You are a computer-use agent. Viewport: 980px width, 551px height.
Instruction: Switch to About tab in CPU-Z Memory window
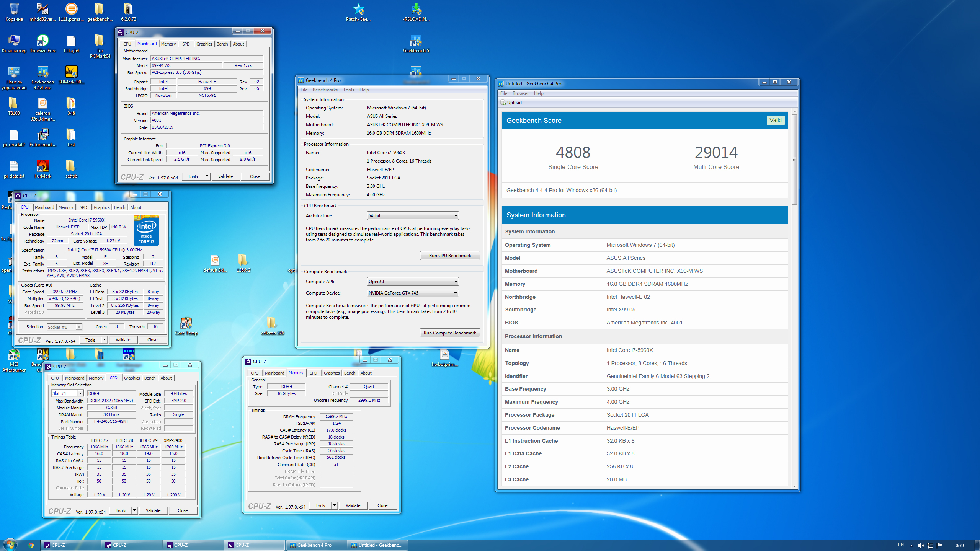(366, 373)
